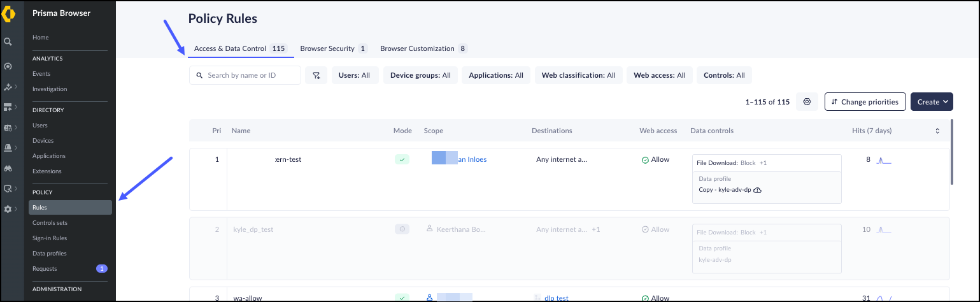Image resolution: width=980 pixels, height=302 pixels.
Task: Click '1–115 of 115' count text
Action: pyautogui.click(x=767, y=102)
